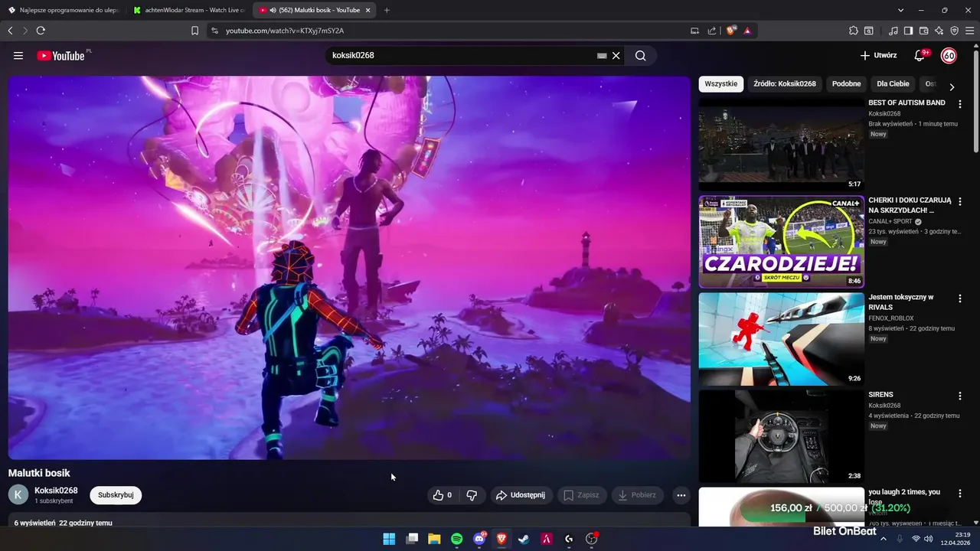
Task: Go to the YouTube home logo
Action: click(x=60, y=56)
